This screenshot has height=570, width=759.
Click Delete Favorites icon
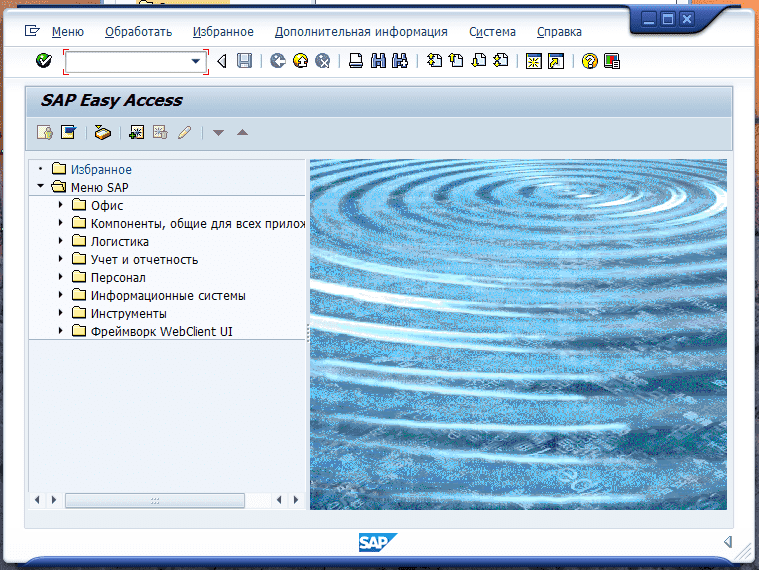click(x=160, y=132)
